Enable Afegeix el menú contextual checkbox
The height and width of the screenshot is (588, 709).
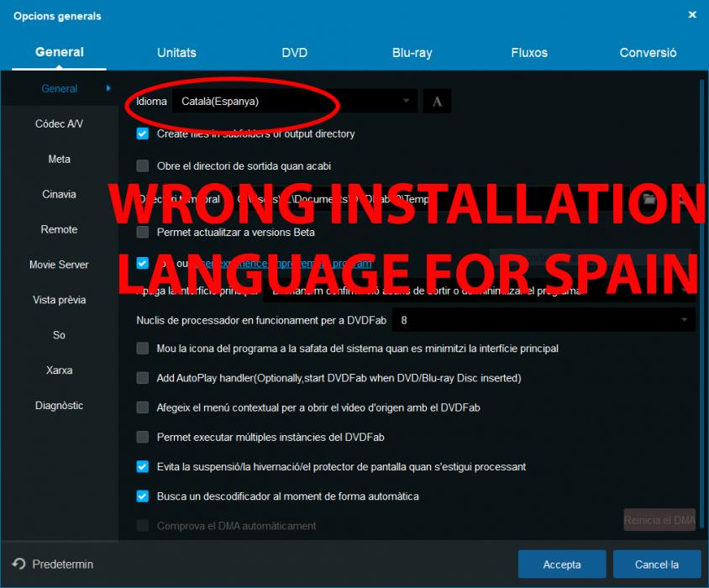143,407
